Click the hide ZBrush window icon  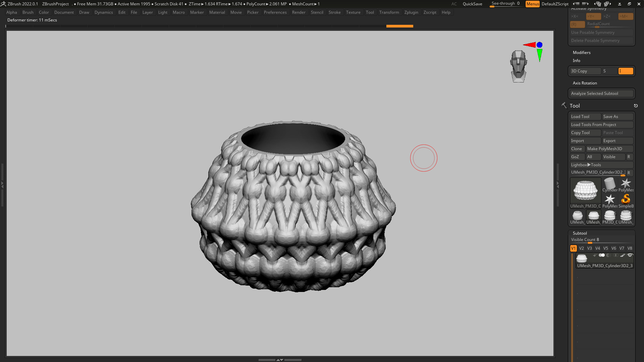point(620,4)
